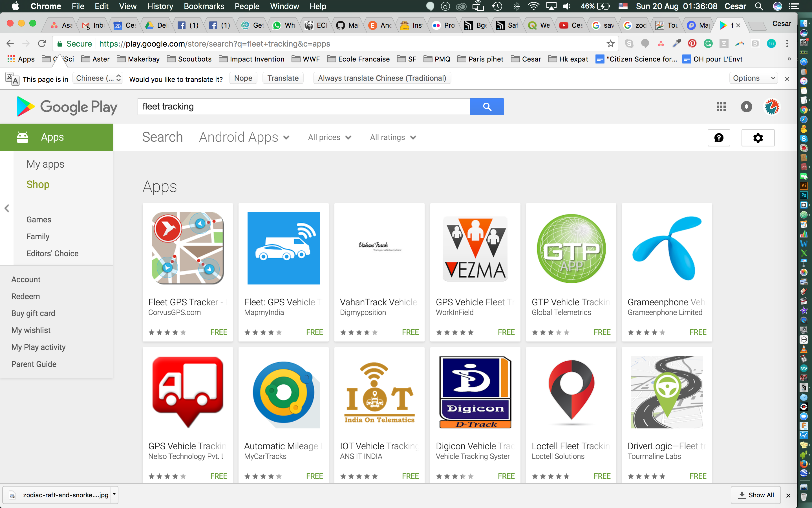Open the People menu
Viewport: 812px width, 508px height.
coord(247,6)
